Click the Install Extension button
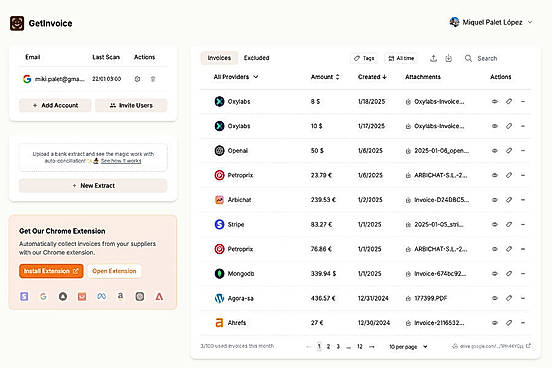Viewport: 552px width, 368px height. [x=51, y=271]
